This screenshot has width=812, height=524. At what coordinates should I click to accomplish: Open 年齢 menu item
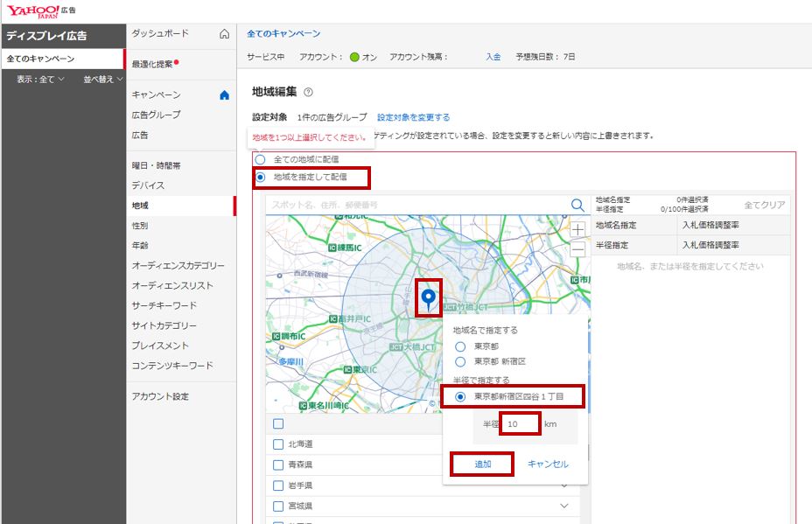click(140, 246)
